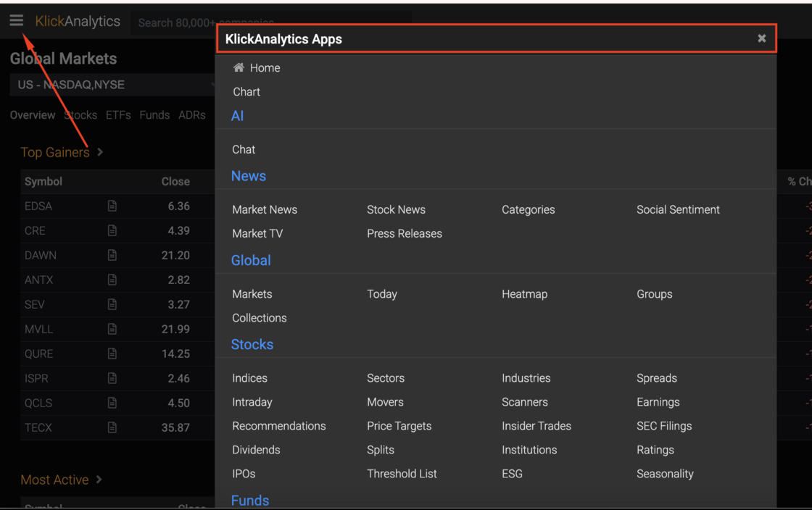Open News Categories link
Image resolution: width=812 pixels, height=510 pixels.
coord(529,209)
